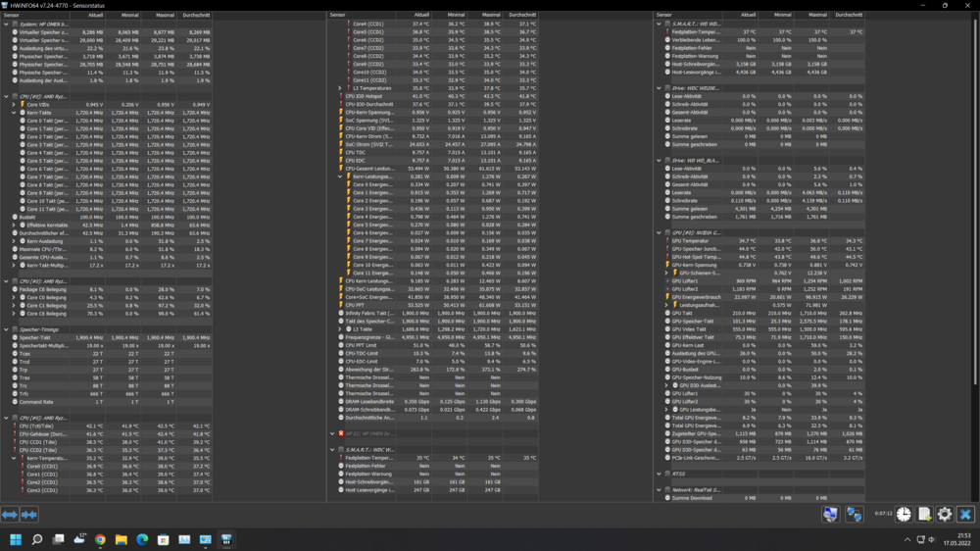The width and height of the screenshot is (980, 551).
Task: Click the network computers remote icon
Action: click(854, 515)
